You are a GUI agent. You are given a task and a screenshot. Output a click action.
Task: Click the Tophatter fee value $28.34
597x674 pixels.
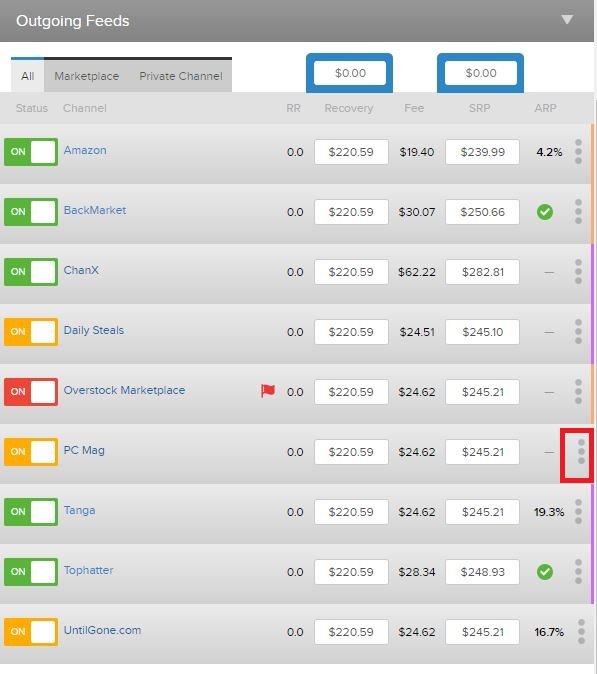point(416,572)
